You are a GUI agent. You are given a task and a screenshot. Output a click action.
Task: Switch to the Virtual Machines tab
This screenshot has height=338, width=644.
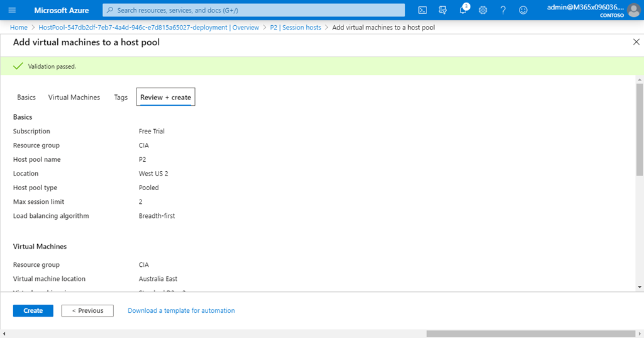[x=74, y=98]
